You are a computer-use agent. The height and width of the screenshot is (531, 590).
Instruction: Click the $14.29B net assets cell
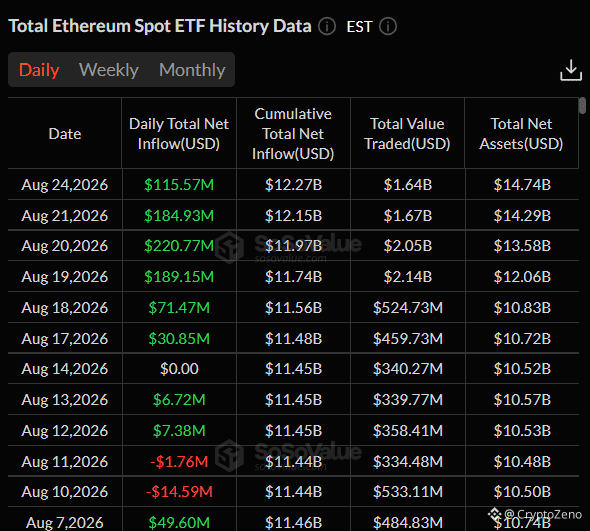(x=522, y=216)
